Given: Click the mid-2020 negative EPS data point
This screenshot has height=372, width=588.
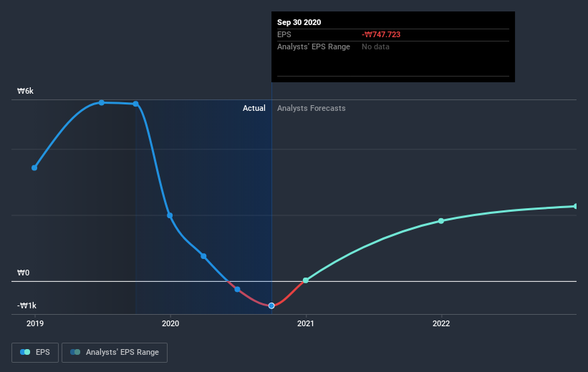Looking at the screenshot, I should [x=237, y=289].
